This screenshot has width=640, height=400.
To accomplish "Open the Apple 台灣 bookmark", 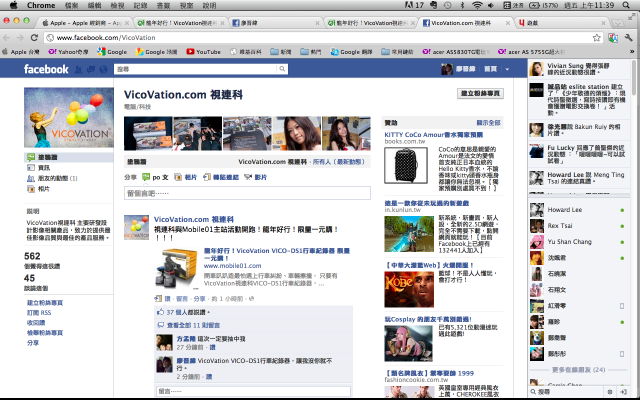I will (21, 52).
